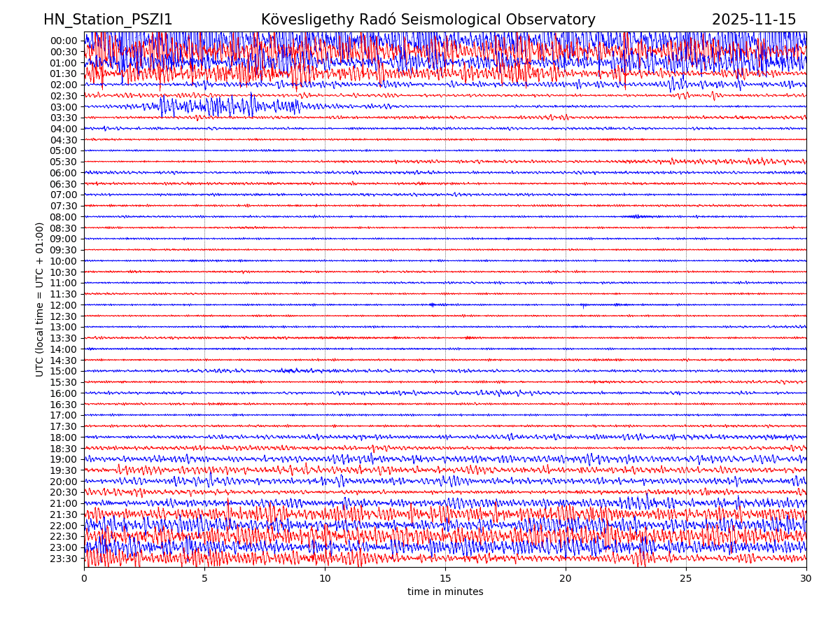
Task: Click the 5 tick on minutes axis
Action: coord(204,578)
